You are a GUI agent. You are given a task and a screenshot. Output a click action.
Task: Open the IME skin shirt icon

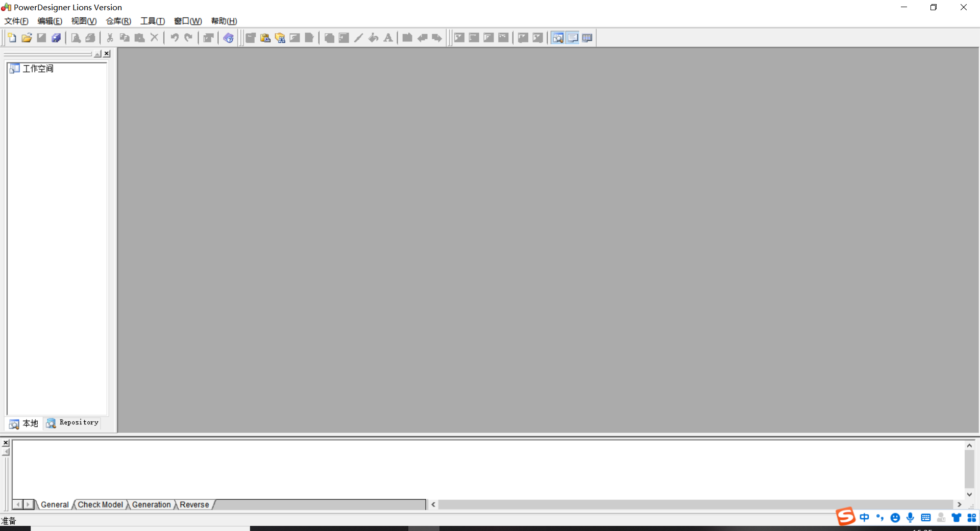point(956,518)
